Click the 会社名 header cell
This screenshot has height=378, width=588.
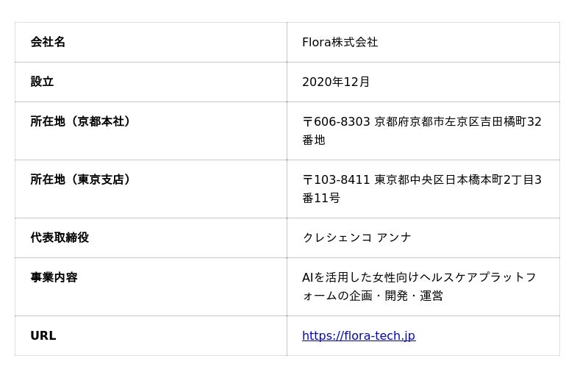(x=48, y=43)
